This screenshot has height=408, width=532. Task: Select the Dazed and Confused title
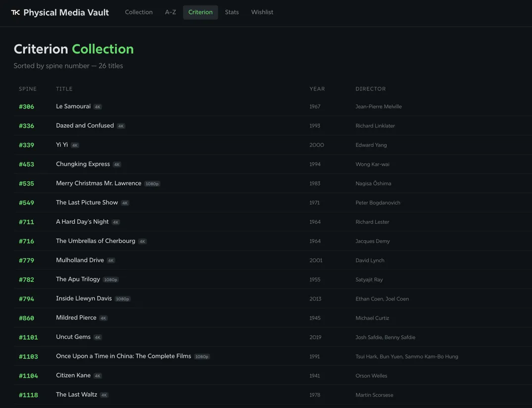85,126
